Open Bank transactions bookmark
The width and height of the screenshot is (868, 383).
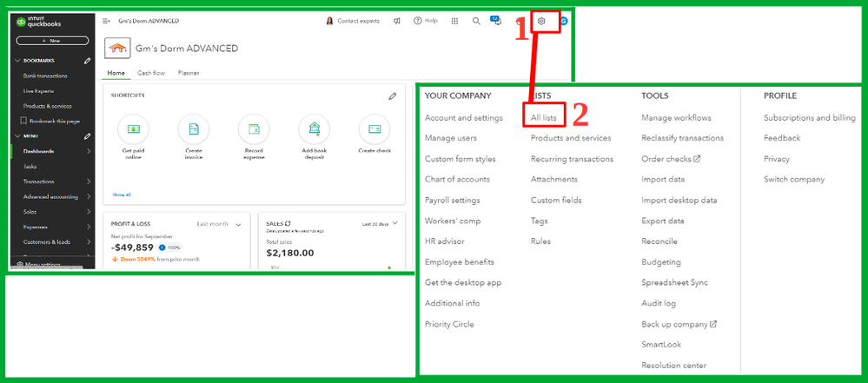(x=45, y=76)
